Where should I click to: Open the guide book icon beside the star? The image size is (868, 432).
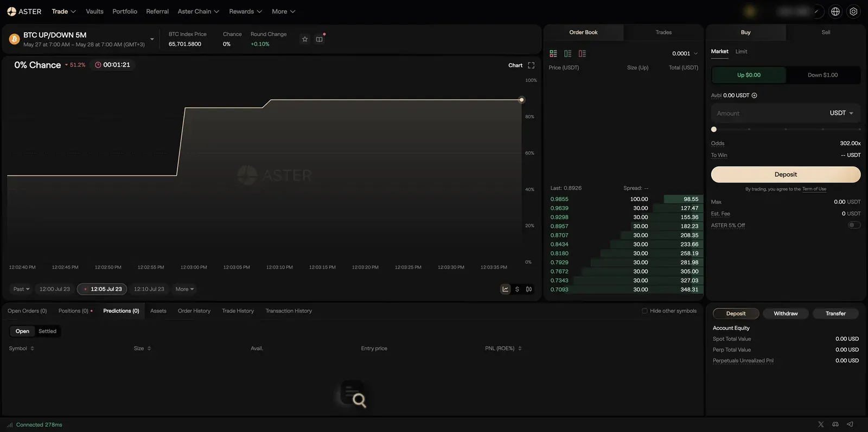(320, 39)
